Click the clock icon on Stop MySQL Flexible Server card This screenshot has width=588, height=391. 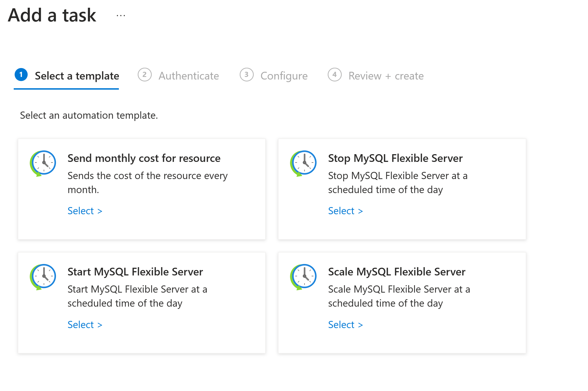(x=304, y=162)
